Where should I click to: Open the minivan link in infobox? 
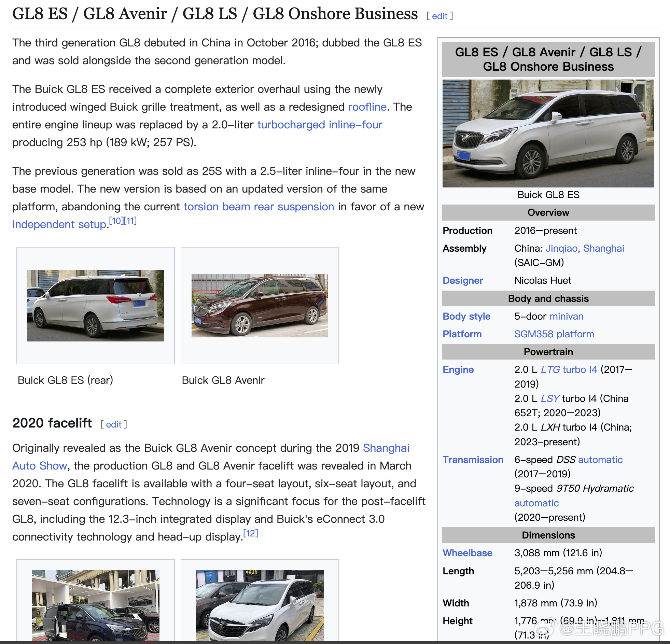pyautogui.click(x=566, y=317)
